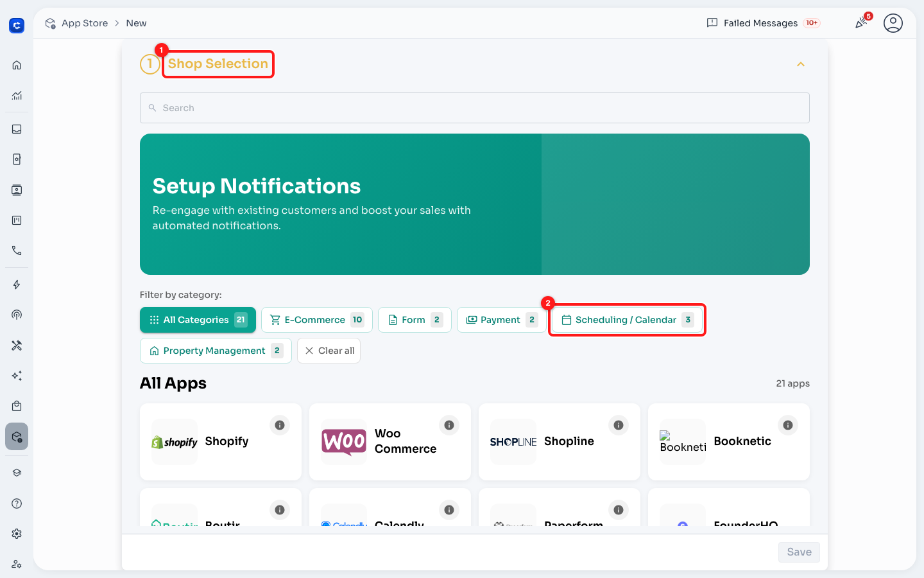The width and height of the screenshot is (924, 578).
Task: Show info for the Woo Commerce app
Action: [449, 425]
